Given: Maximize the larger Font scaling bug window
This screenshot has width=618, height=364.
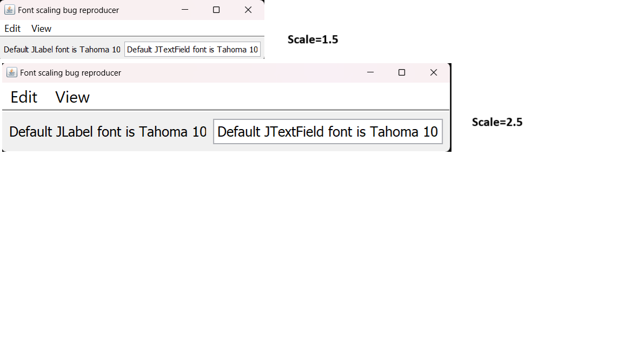Looking at the screenshot, I should tap(402, 72).
